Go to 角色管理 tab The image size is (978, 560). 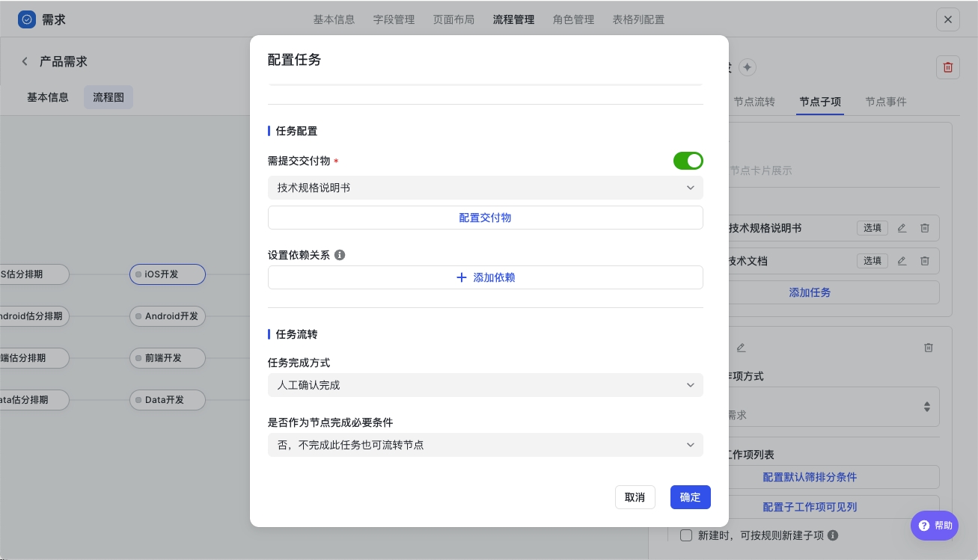(573, 19)
